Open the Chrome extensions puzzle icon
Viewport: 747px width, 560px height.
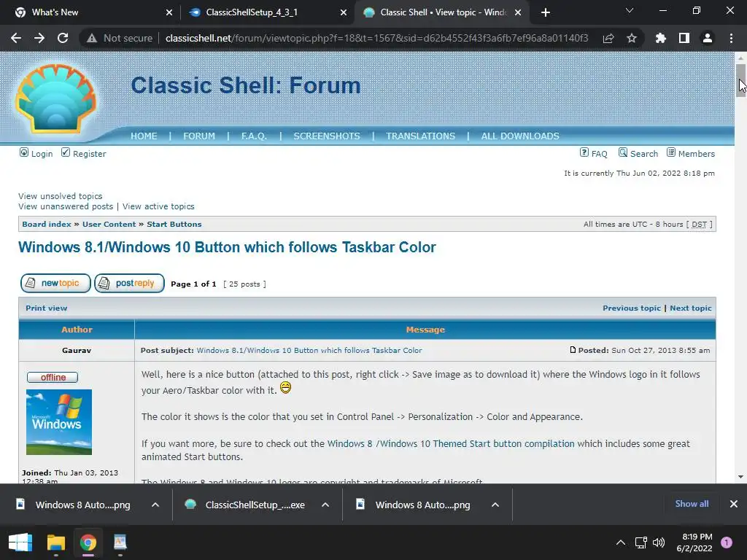(x=661, y=38)
